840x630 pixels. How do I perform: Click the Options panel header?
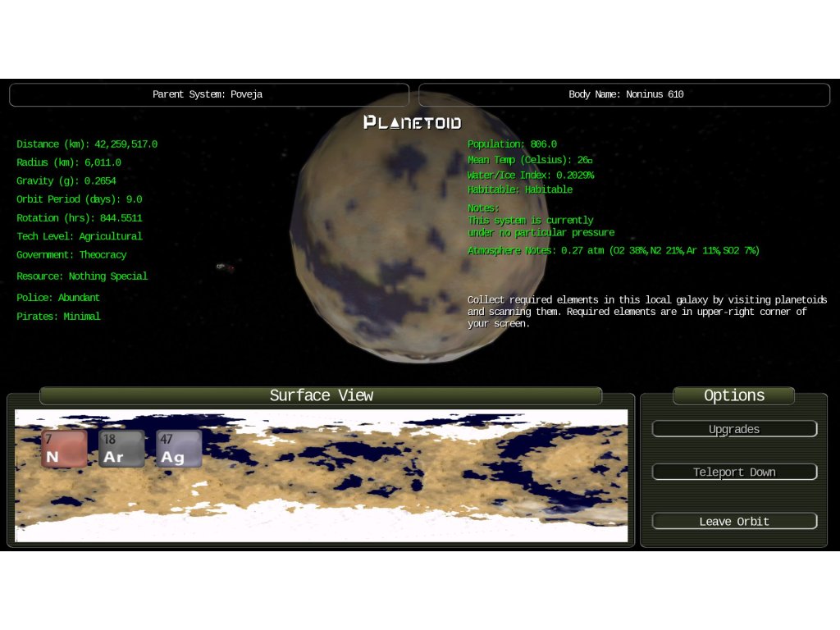point(734,395)
